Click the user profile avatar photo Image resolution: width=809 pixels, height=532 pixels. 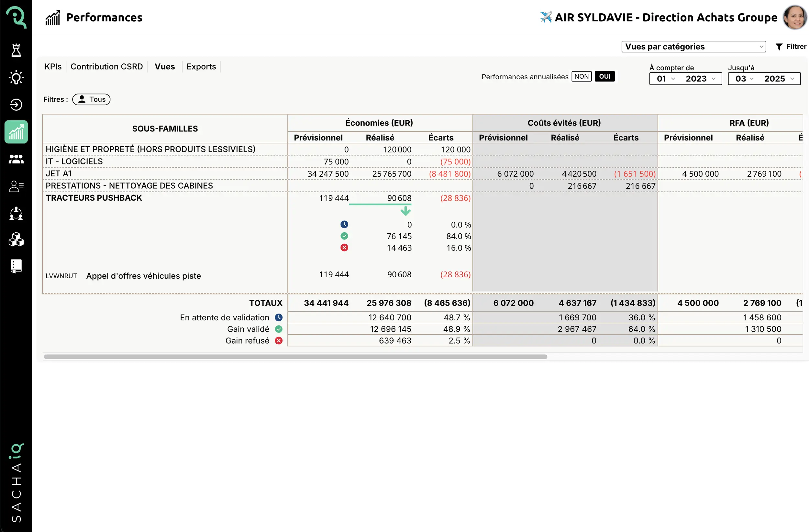[x=794, y=17]
